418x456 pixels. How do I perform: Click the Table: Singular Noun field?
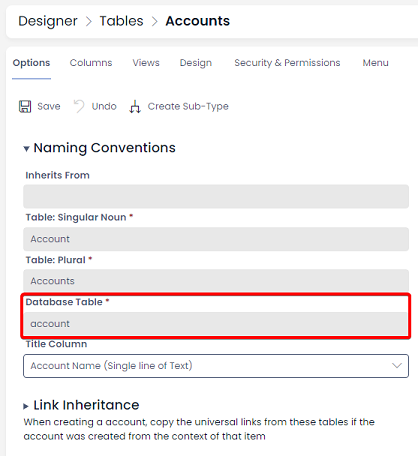[x=216, y=239]
